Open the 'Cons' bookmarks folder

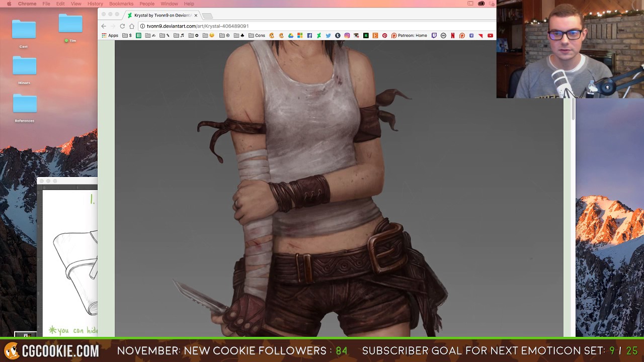(257, 36)
